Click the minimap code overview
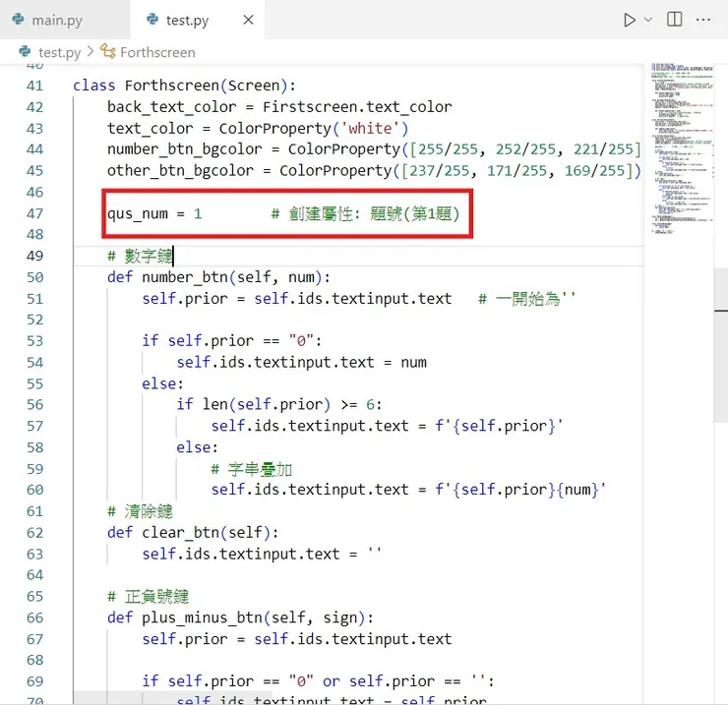 click(681, 148)
